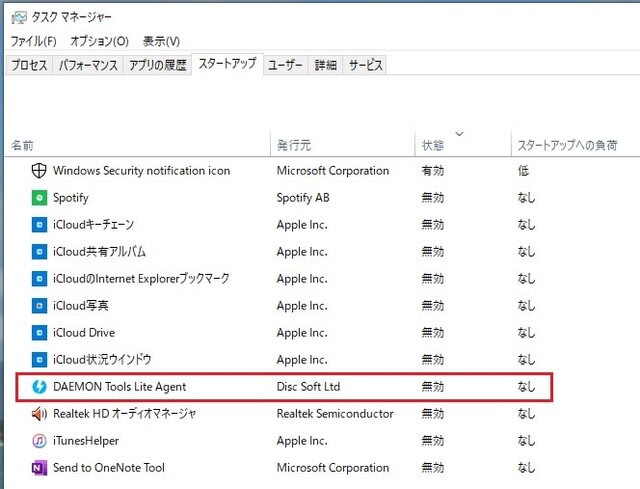The width and height of the screenshot is (640, 489).
Task: Open the オプション(O) menu
Action: point(100,41)
